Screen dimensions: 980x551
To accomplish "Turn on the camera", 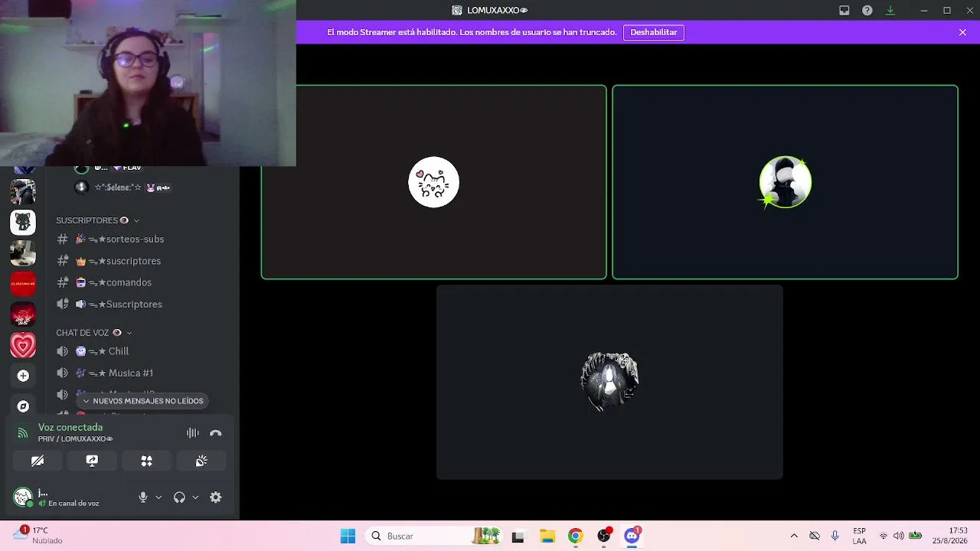I will pos(38,461).
